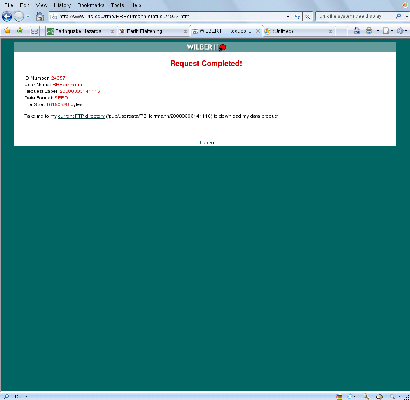Click inside the browser search field
This screenshot has height=400, width=410.
coord(354,16)
